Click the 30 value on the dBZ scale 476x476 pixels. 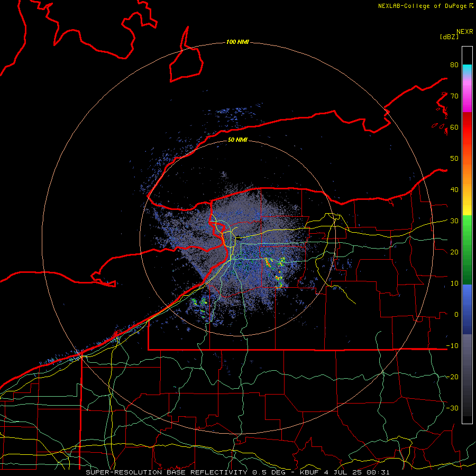point(454,221)
